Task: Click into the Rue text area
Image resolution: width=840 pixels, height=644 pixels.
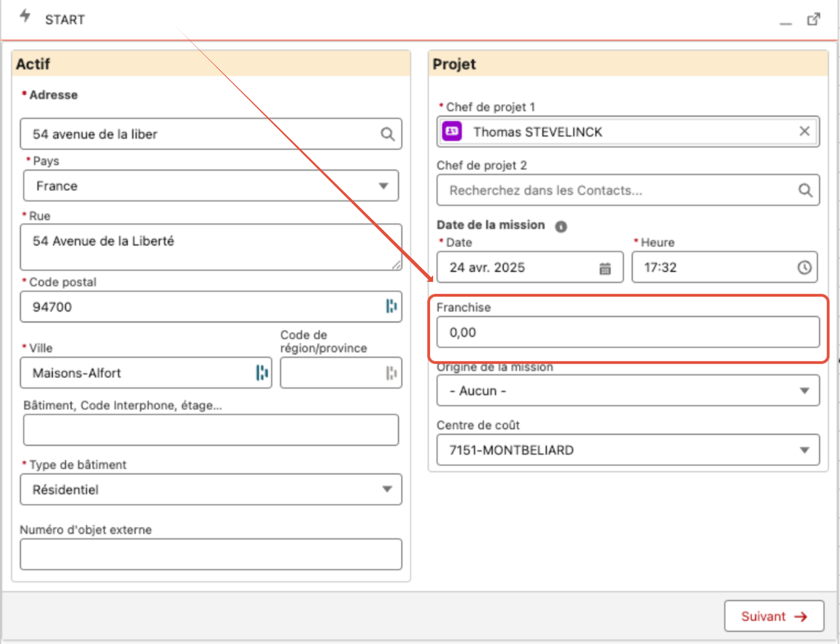Action: [x=211, y=247]
